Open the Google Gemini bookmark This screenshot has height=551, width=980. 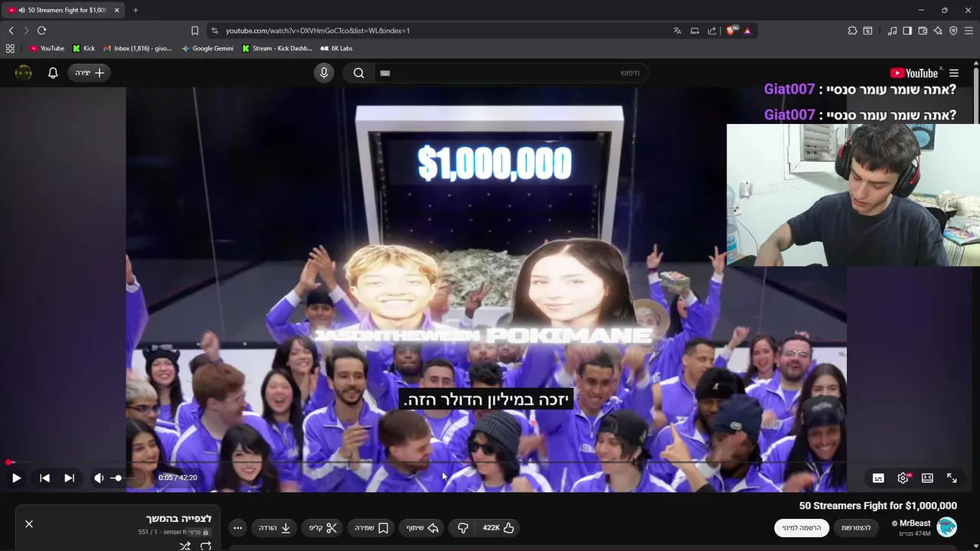click(207, 48)
